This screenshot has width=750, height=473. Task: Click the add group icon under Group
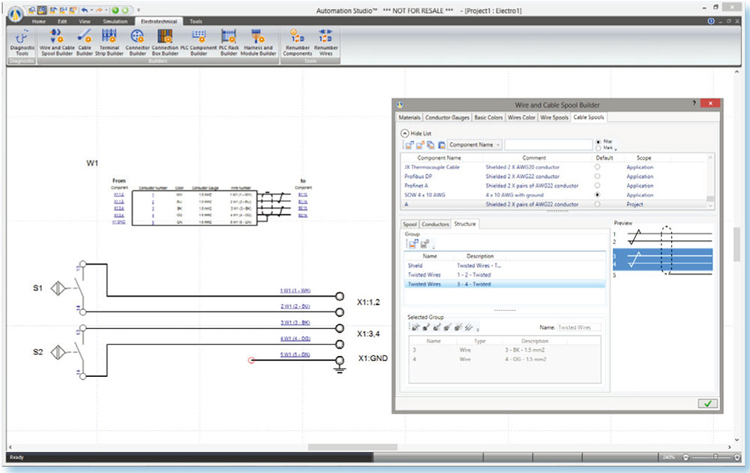click(413, 244)
